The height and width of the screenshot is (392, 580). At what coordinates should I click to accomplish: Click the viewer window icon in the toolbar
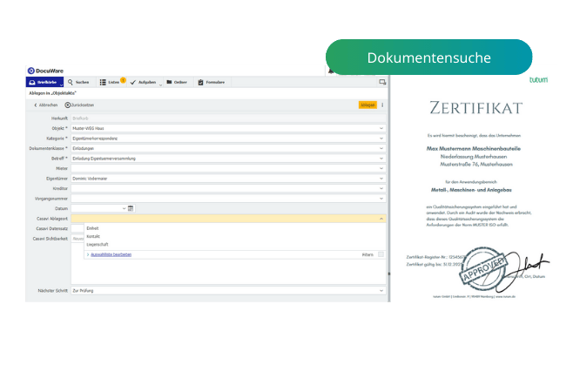(x=382, y=82)
